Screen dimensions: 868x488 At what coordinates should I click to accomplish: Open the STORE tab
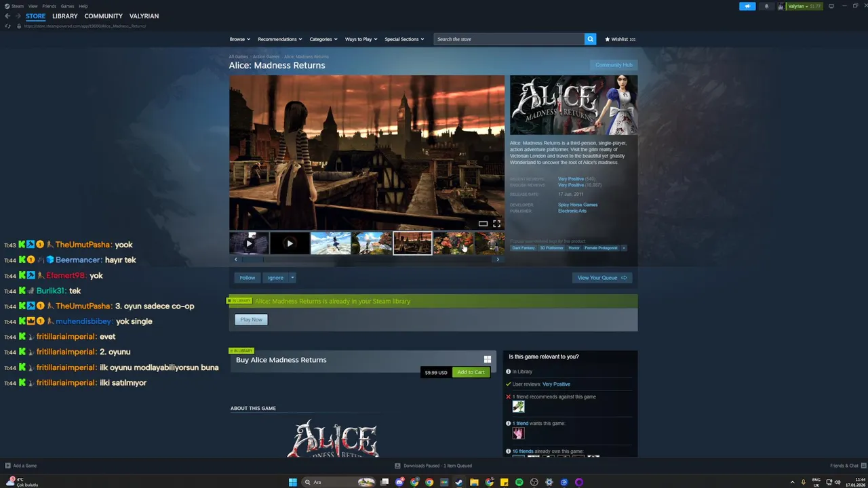click(35, 16)
